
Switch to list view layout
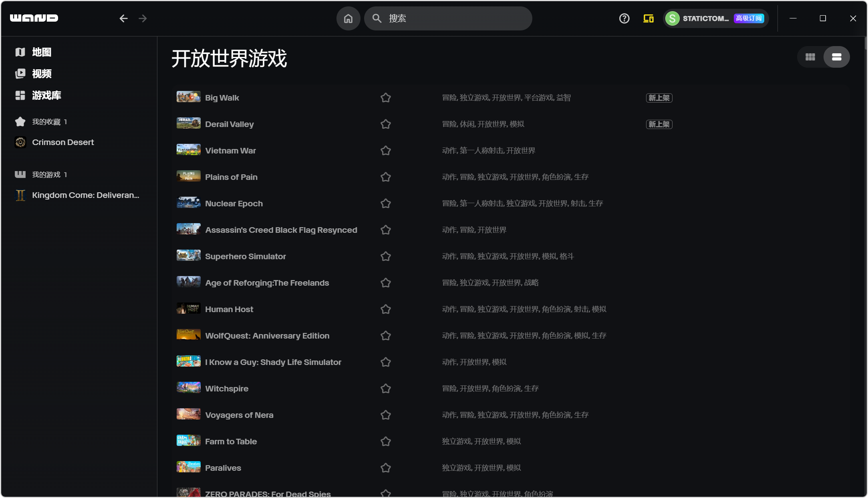[x=837, y=57]
